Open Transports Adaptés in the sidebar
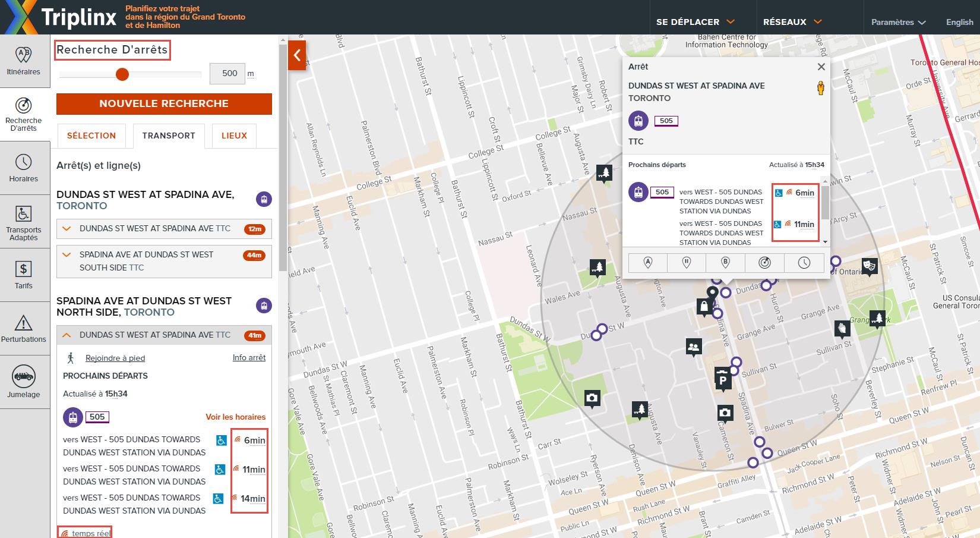The image size is (980, 538). (24, 222)
